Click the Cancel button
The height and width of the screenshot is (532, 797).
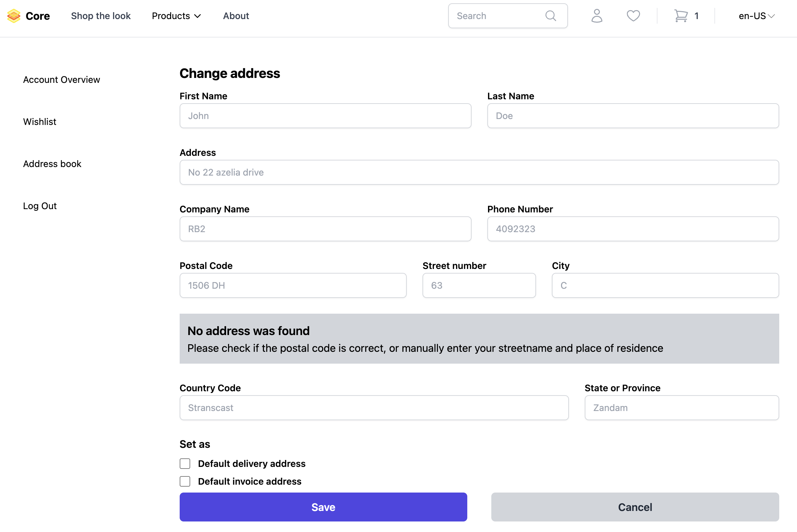pyautogui.click(x=635, y=507)
